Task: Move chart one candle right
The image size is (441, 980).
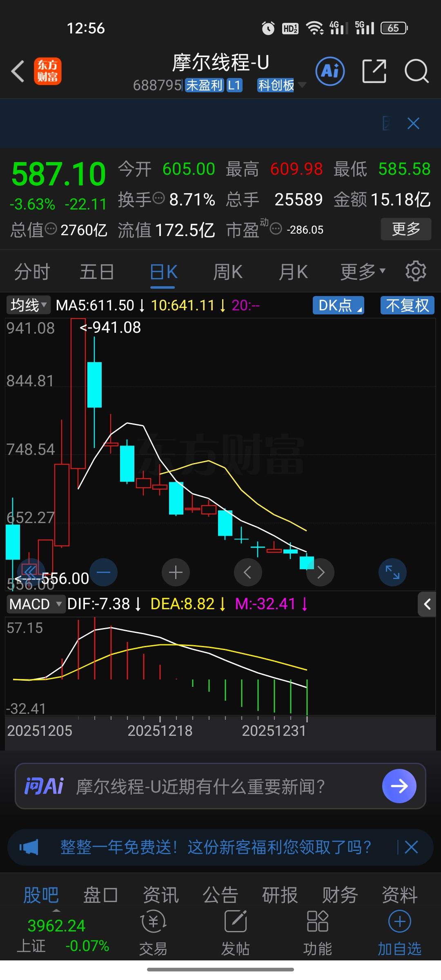Action: [x=321, y=572]
